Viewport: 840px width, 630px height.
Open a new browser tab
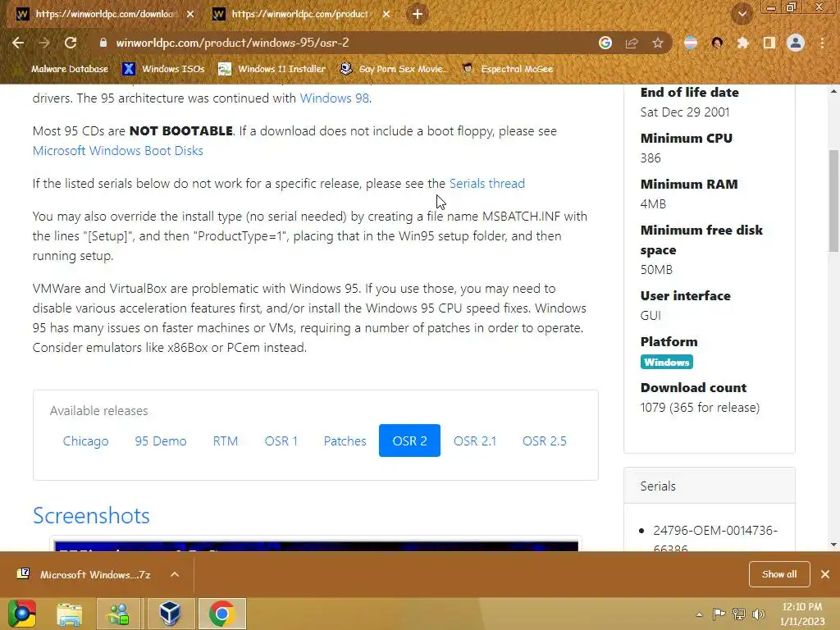(418, 14)
